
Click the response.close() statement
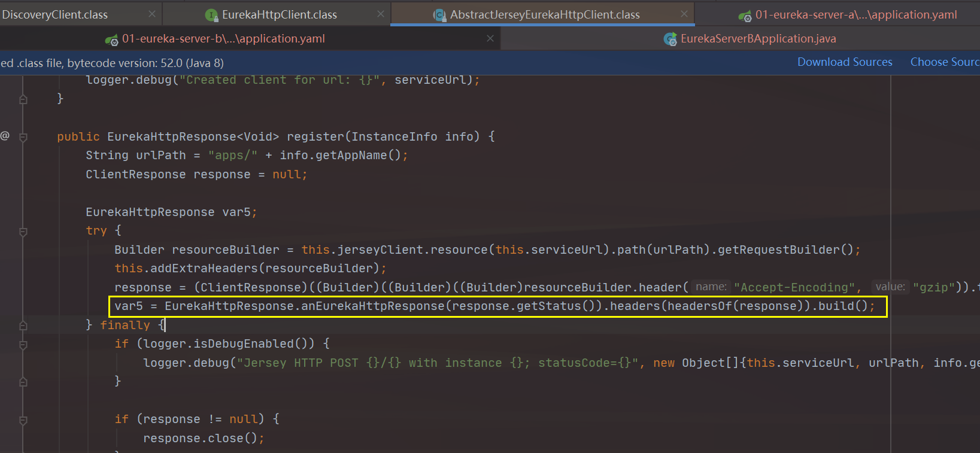coord(204,438)
